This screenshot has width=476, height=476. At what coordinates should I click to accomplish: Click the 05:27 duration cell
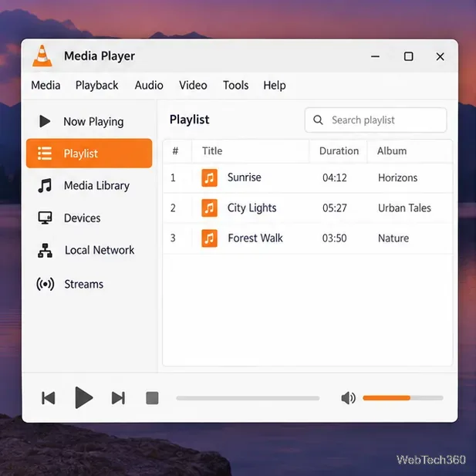tap(335, 208)
